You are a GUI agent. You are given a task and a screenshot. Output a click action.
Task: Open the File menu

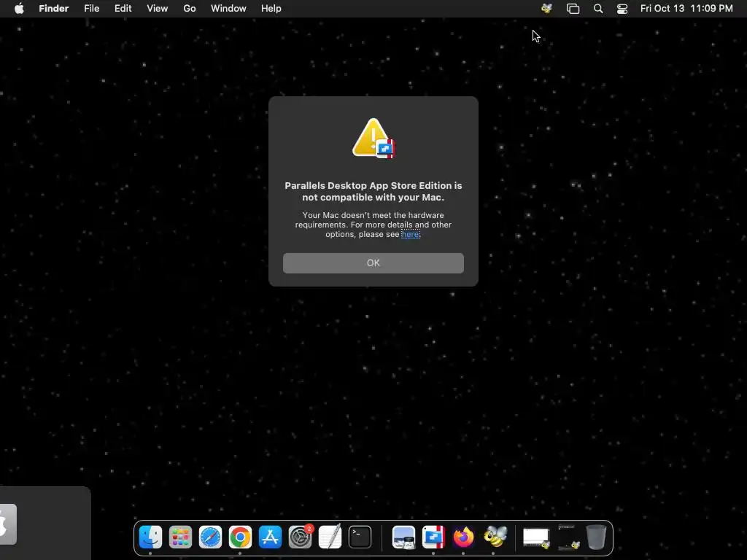coord(91,9)
